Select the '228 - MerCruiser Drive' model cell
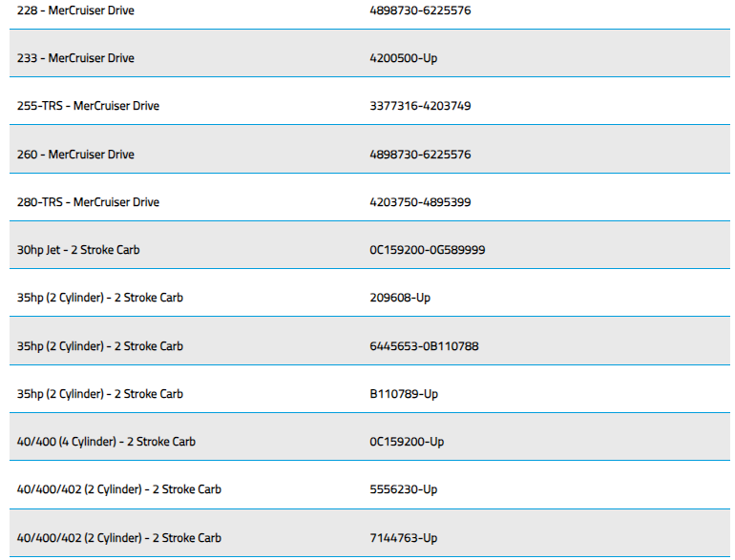Viewport: 735px width, 560px height. (75, 10)
